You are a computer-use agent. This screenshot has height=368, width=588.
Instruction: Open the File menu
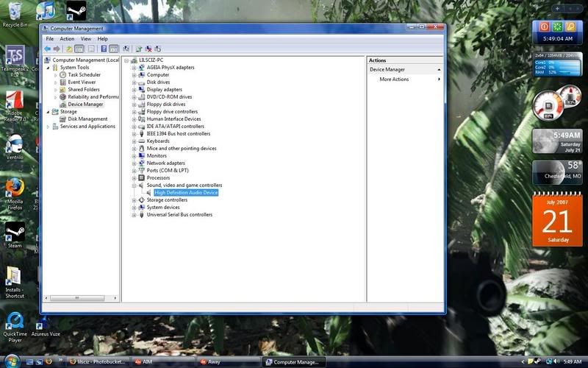coord(49,39)
